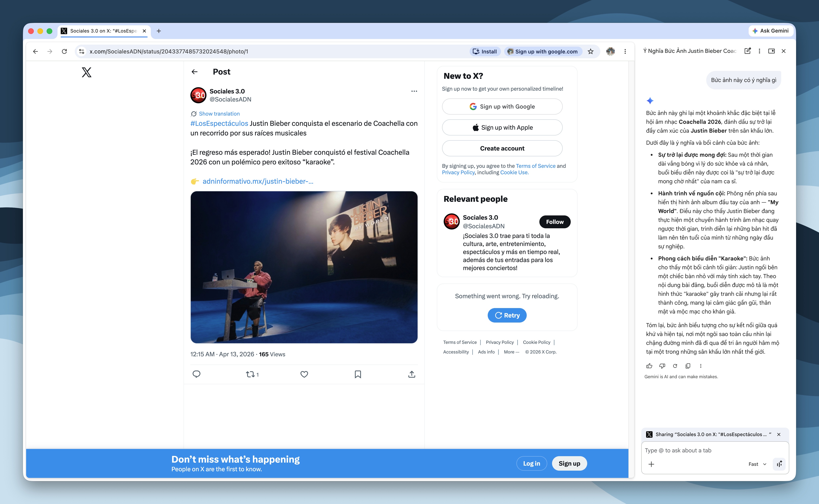Image resolution: width=819 pixels, height=504 pixels.
Task: Select the reply icon on the post
Action: pos(196,374)
